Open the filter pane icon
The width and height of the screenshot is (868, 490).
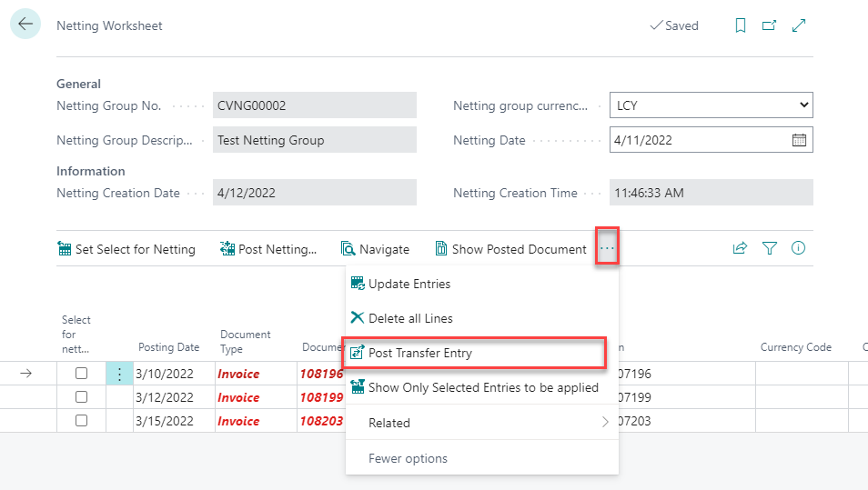coord(770,248)
